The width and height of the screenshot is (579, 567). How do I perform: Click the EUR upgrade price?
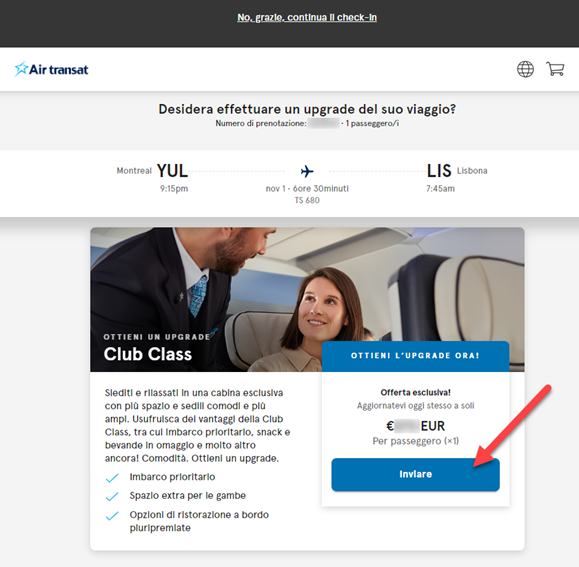click(x=415, y=426)
